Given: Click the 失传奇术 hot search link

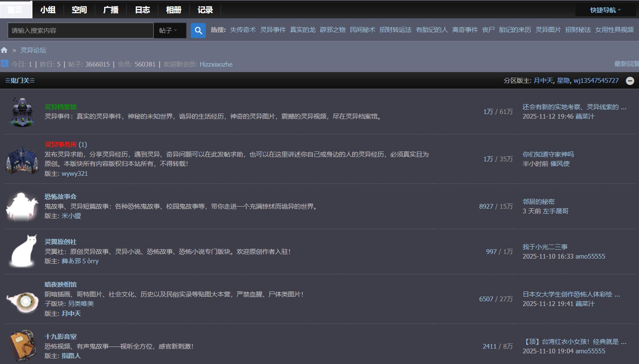Looking at the screenshot, I should click(x=243, y=29).
